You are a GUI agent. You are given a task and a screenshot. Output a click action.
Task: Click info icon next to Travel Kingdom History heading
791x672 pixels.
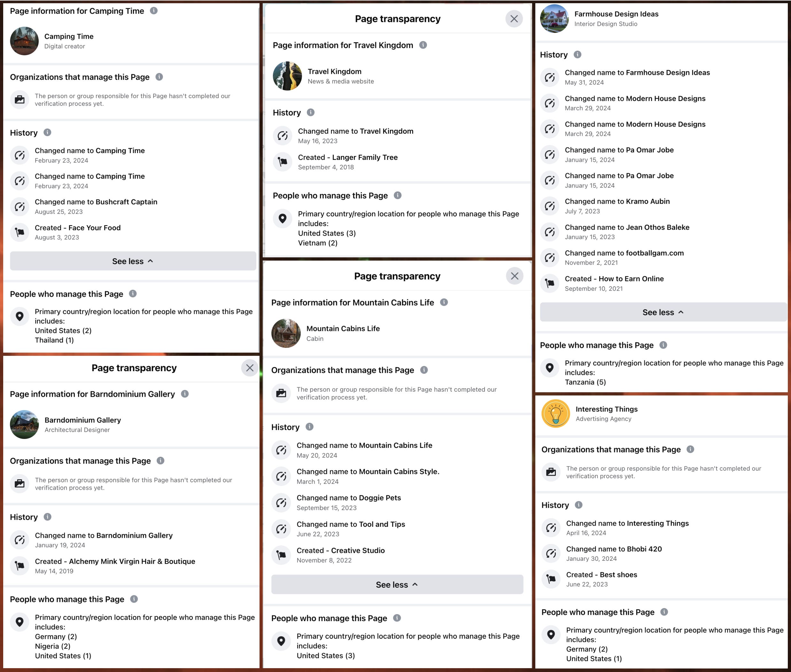pos(311,113)
